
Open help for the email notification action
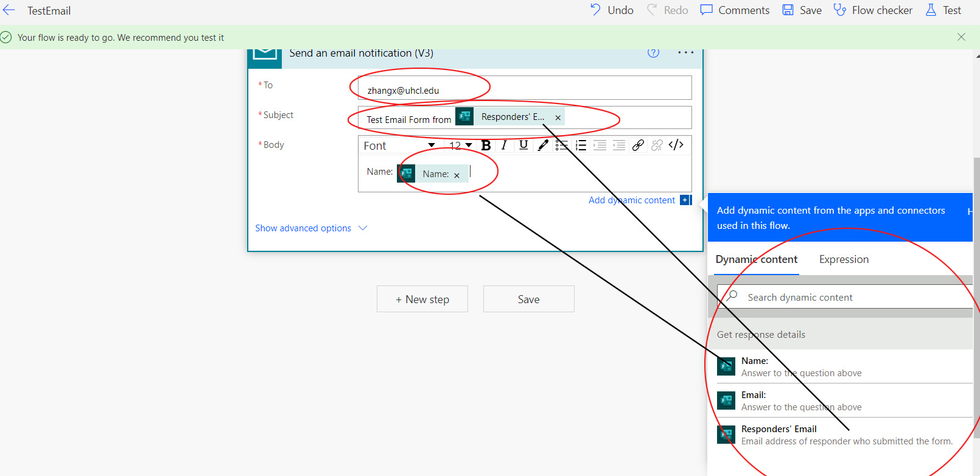pos(653,53)
